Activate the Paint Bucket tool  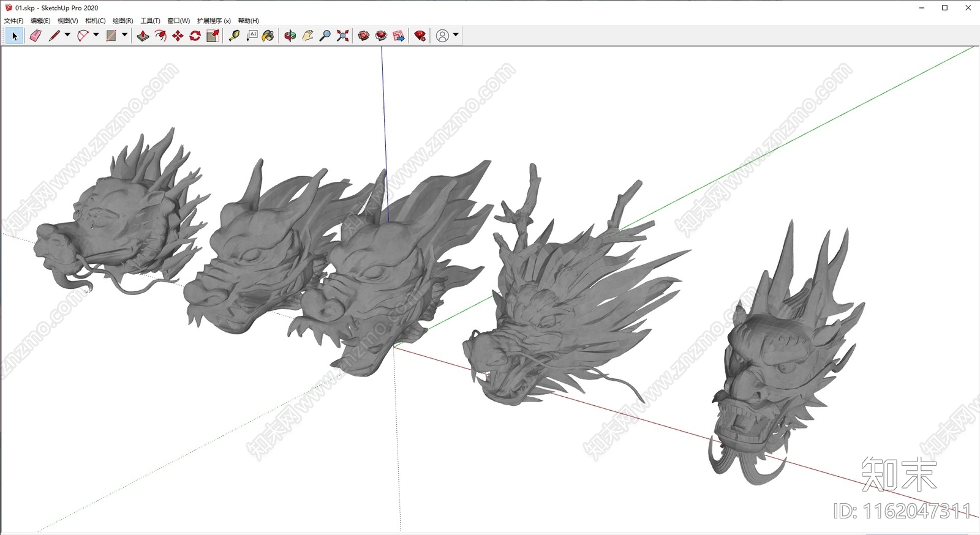(x=268, y=36)
